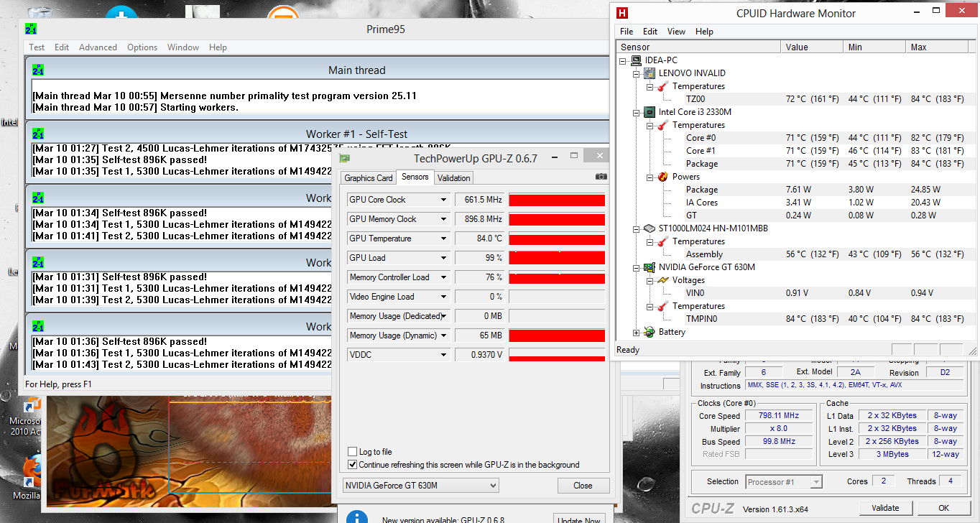Click the NVIDIA GeForce GT 630M card icon in Hardware Monitor

(x=650, y=267)
